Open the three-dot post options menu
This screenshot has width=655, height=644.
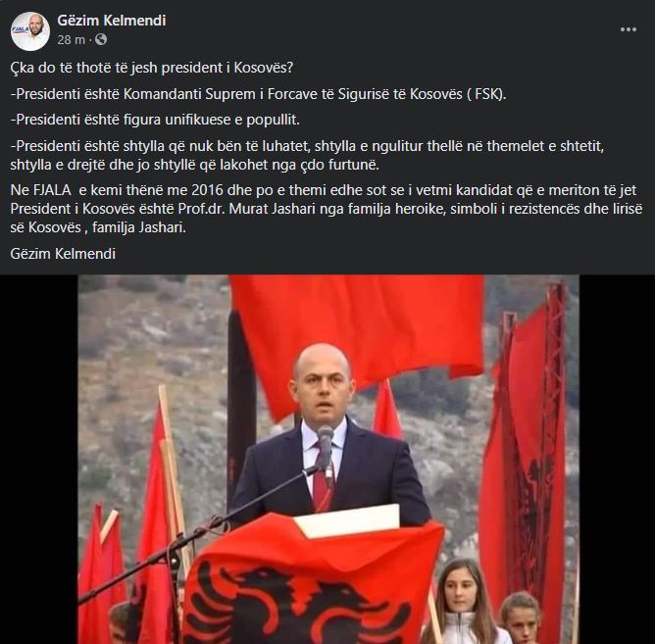click(629, 29)
